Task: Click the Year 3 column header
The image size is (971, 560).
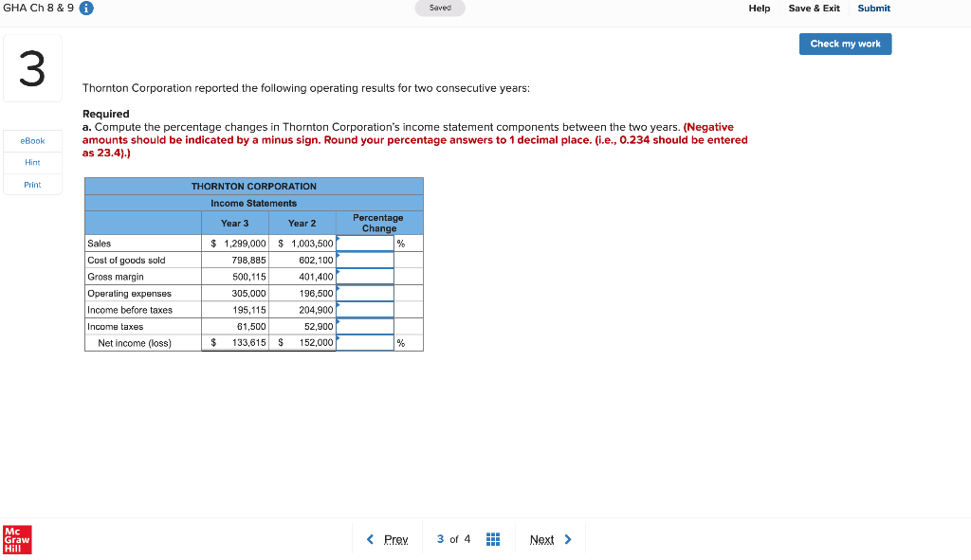Action: (235, 224)
